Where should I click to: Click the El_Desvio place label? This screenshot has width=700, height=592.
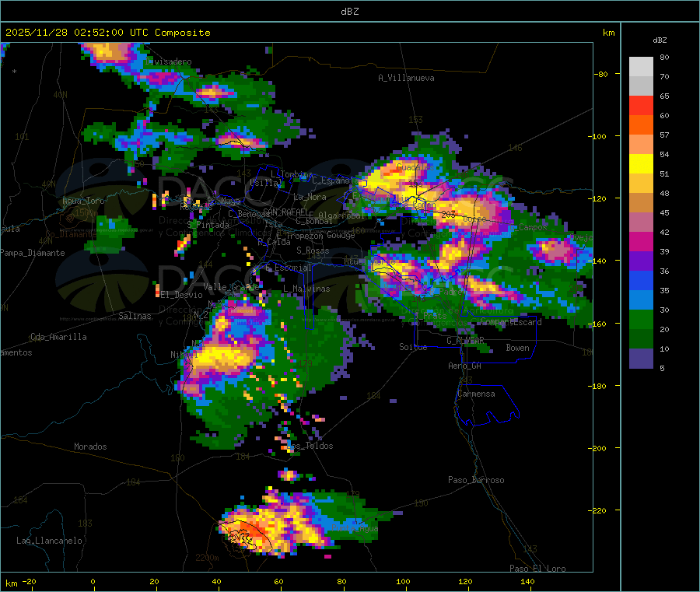[x=181, y=295]
